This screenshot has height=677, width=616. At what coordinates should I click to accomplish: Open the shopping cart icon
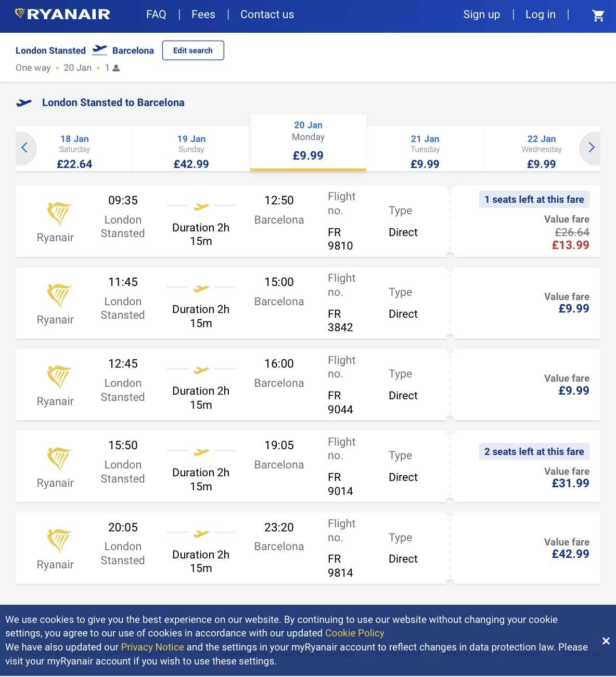(x=598, y=16)
